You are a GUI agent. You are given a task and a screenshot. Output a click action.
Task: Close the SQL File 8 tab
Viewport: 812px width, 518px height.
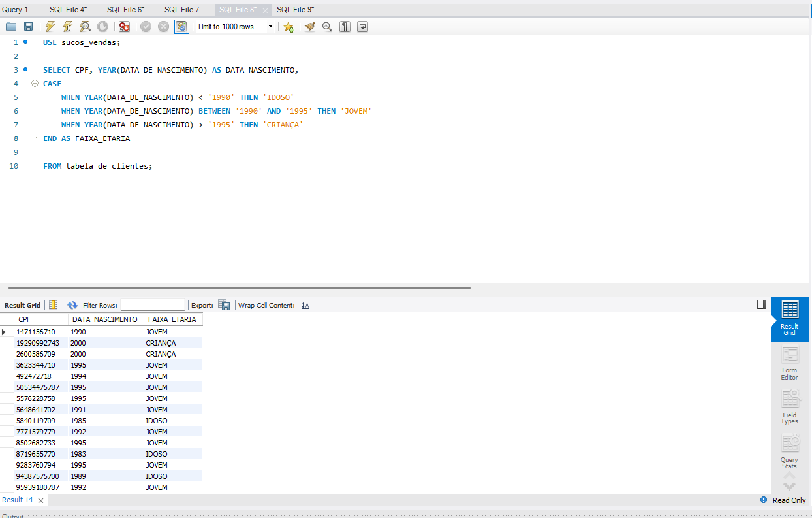coord(266,10)
